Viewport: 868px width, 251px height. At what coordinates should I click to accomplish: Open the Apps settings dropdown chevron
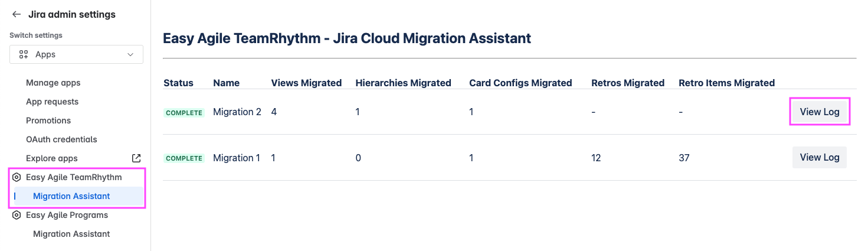[x=130, y=54]
